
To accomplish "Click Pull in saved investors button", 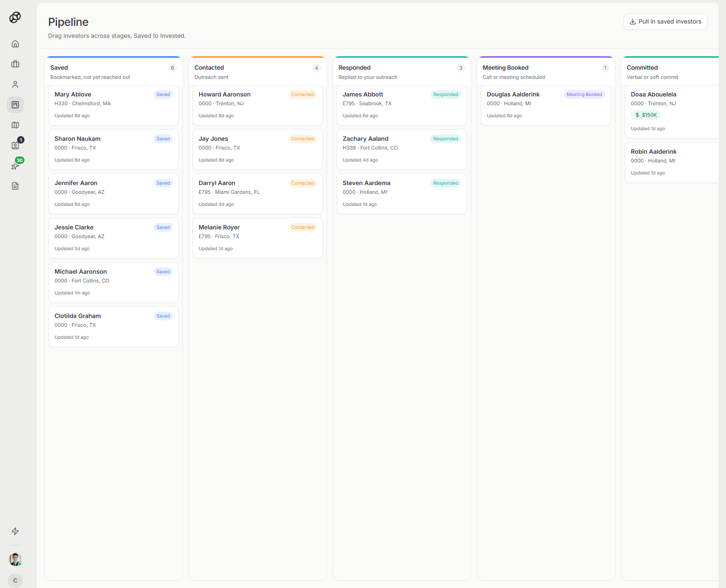I will 665,22.
